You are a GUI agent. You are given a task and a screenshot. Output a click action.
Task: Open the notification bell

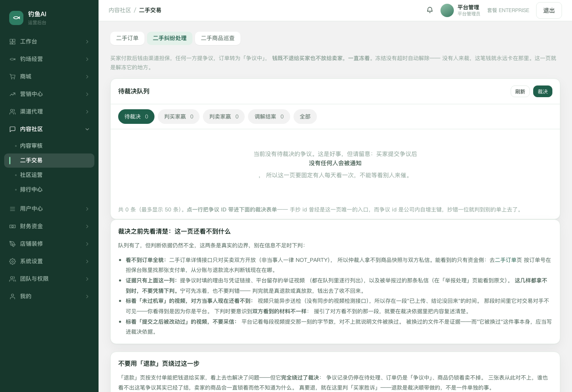click(430, 10)
